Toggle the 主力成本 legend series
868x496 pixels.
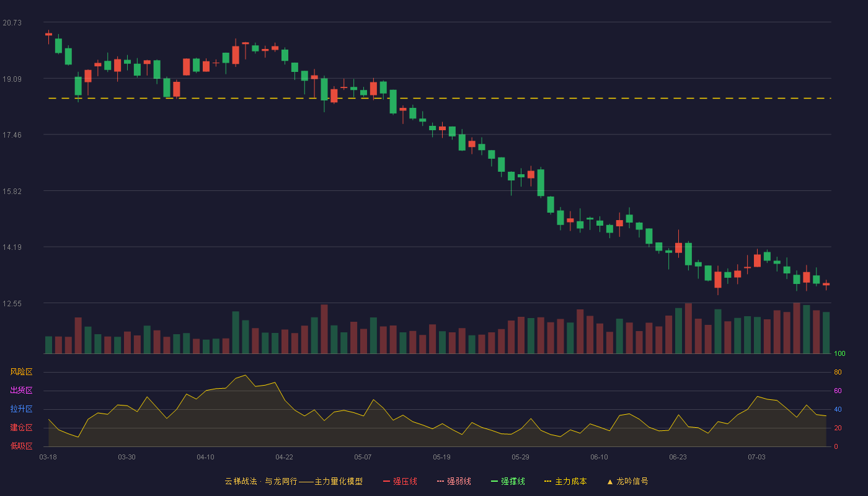(565, 481)
